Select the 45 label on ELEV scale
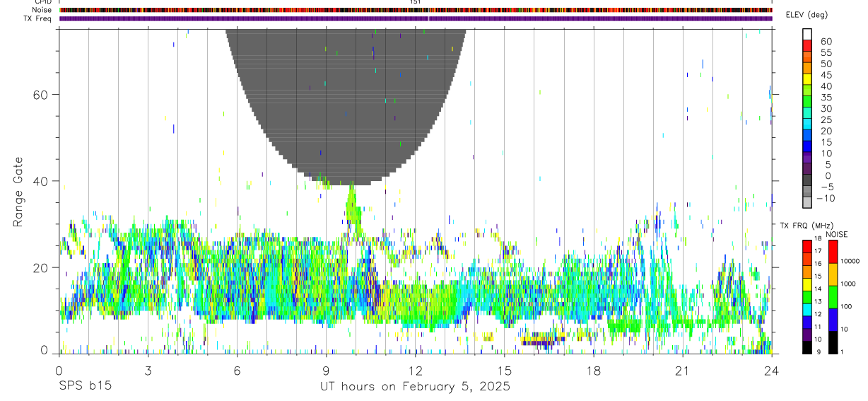This screenshot has height=401, width=868. [x=826, y=75]
